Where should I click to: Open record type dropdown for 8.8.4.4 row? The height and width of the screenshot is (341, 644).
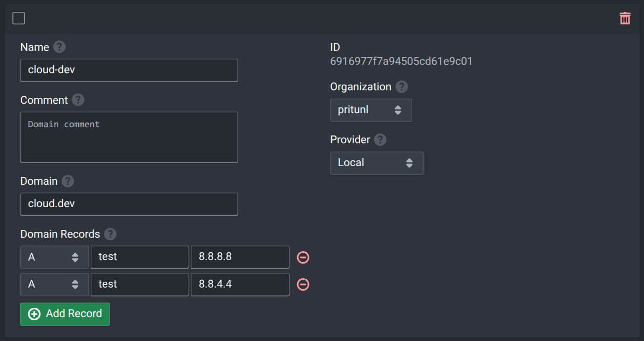click(54, 284)
